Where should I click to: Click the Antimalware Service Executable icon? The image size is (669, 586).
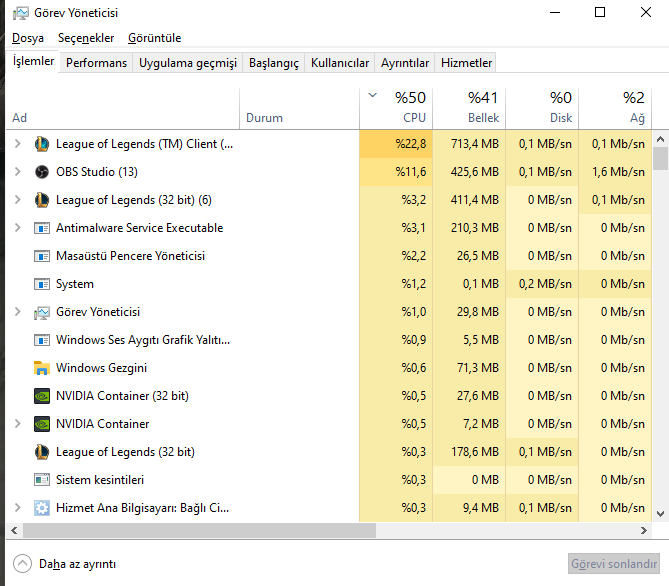click(42, 228)
